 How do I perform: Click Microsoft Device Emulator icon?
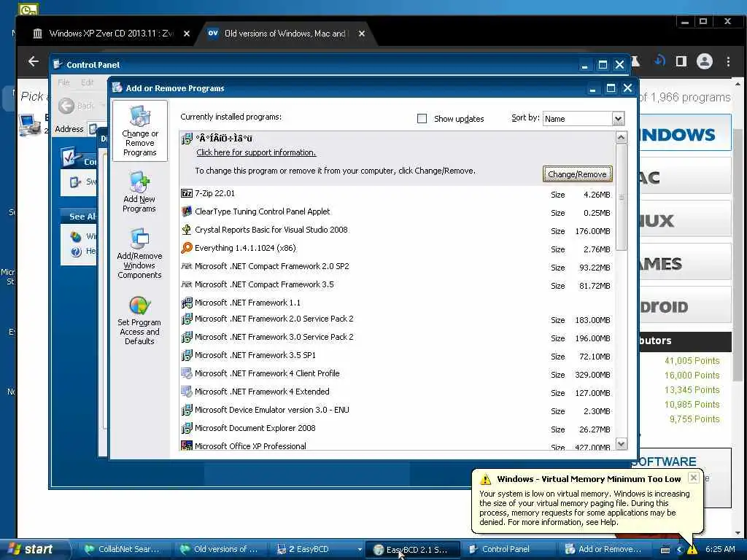click(187, 410)
